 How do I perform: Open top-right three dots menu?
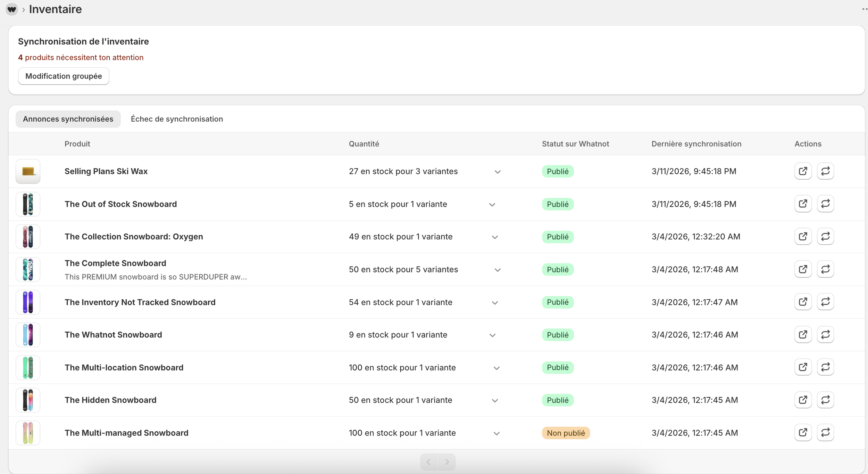[864, 9]
